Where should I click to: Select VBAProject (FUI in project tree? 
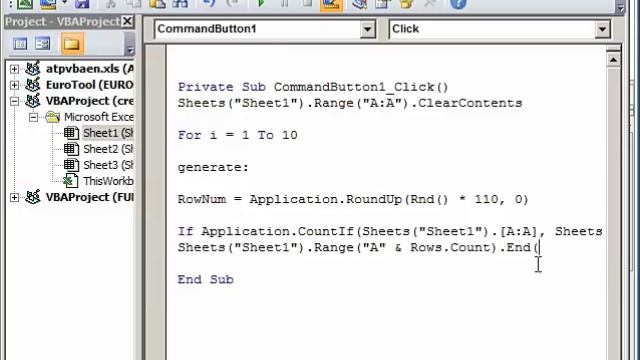(x=90, y=197)
